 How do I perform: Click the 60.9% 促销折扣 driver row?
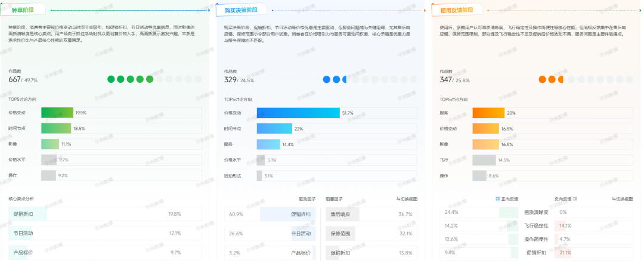point(270,214)
